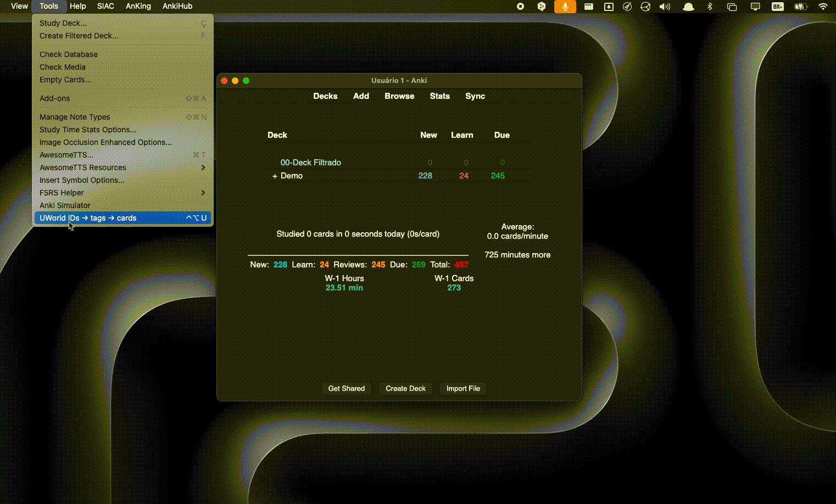Viewport: 836px width, 504px height.
Task: Open the Sync tab
Action: 475,96
